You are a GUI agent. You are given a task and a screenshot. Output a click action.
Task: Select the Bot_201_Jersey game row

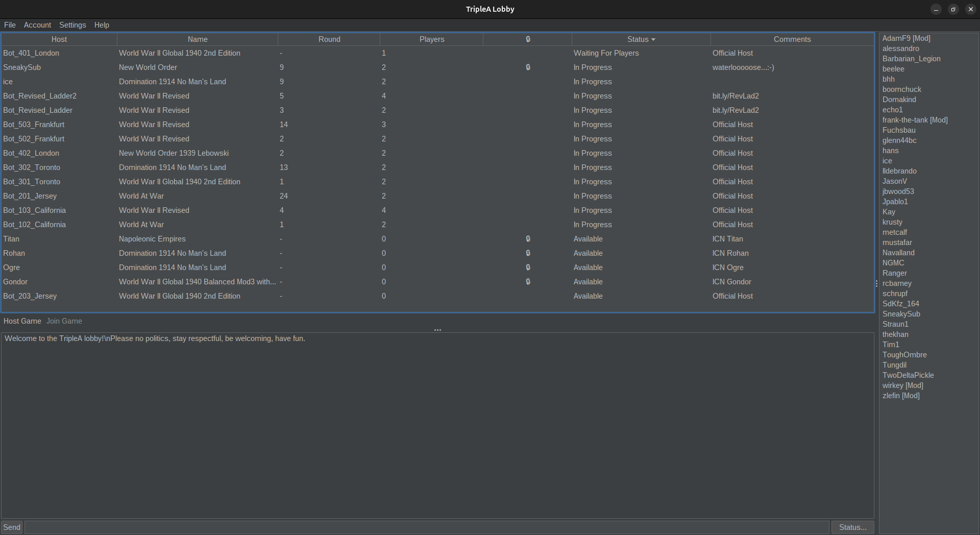[437, 196]
